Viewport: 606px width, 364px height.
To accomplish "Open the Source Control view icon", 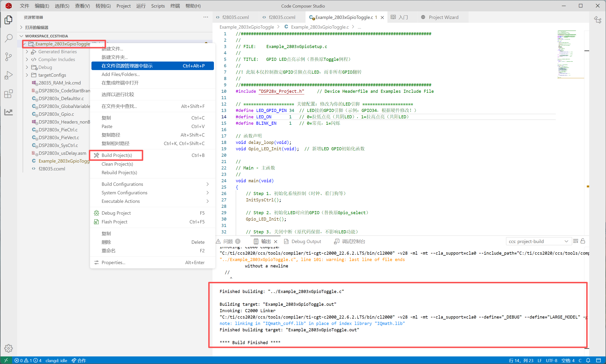I will (x=9, y=57).
